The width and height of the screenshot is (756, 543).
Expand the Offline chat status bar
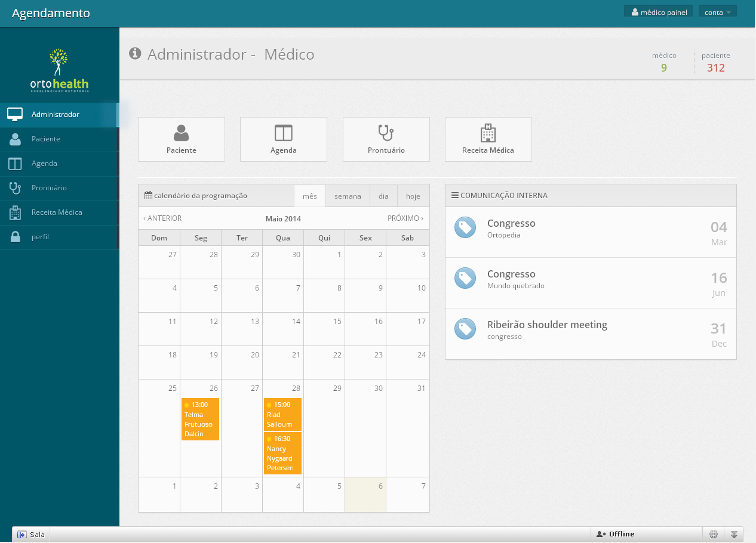tap(645, 534)
